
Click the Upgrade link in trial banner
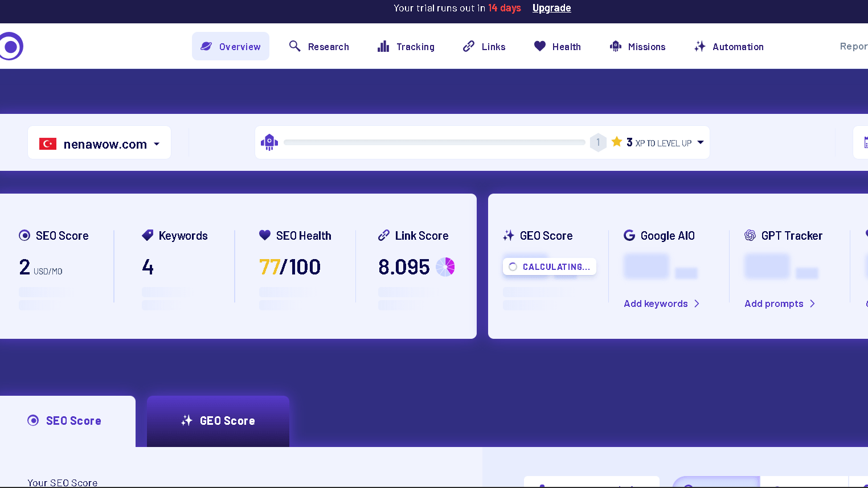pos(551,8)
